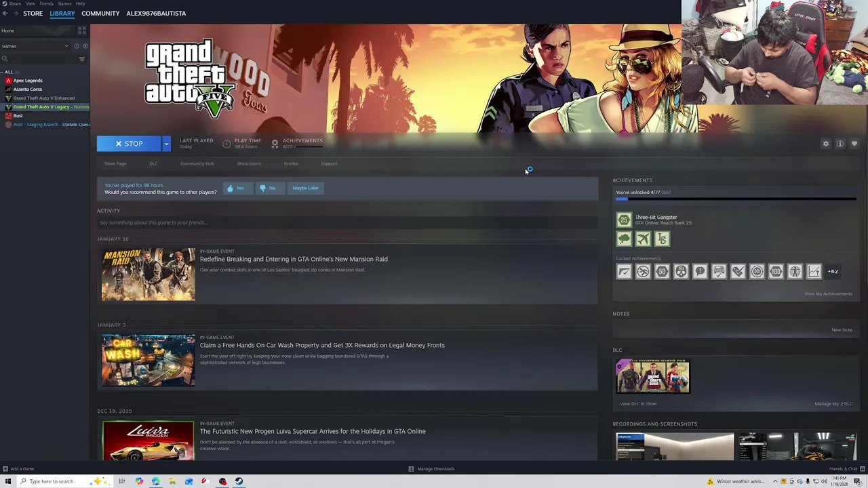This screenshot has height=488, width=868.
Task: Open the Games collection dropdown
Action: click(35, 46)
